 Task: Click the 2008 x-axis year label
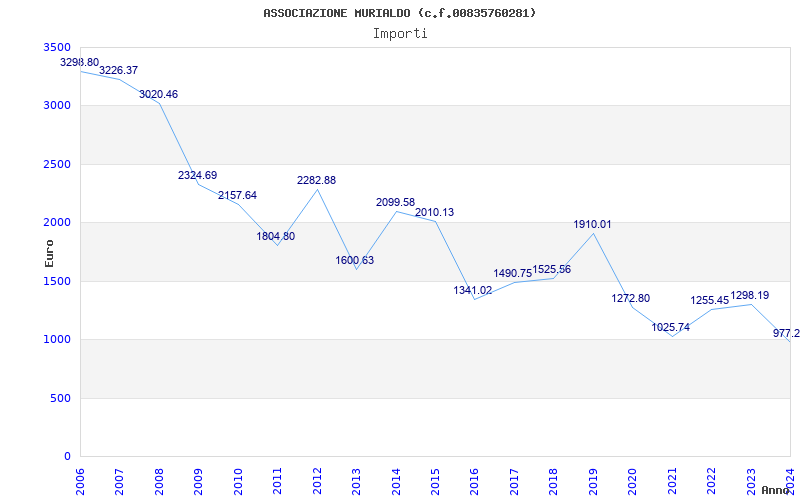[x=159, y=482]
